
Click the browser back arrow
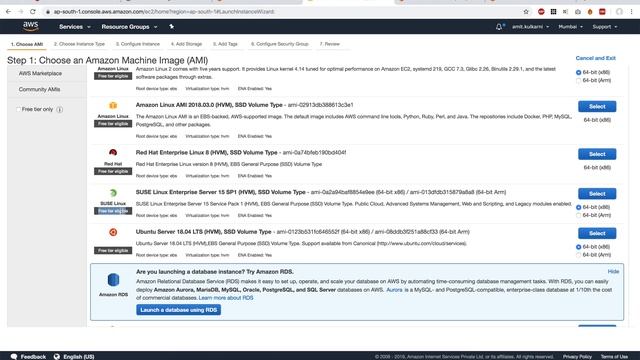(x=9, y=11)
